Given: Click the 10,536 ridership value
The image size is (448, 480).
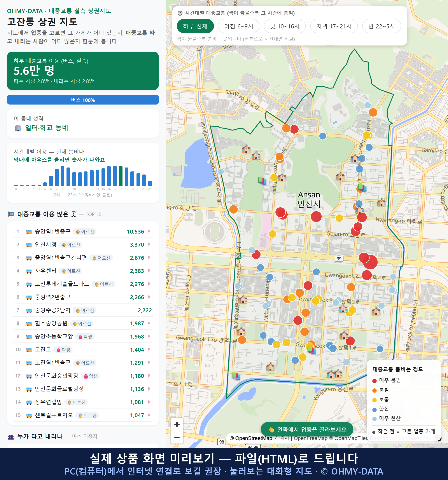Looking at the screenshot, I should click(135, 232).
